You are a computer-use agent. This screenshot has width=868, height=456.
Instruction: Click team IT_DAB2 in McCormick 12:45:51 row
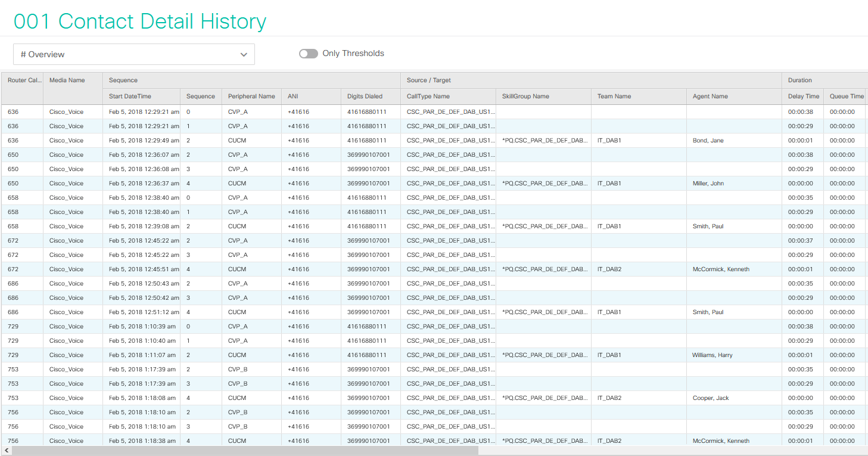pyautogui.click(x=609, y=269)
